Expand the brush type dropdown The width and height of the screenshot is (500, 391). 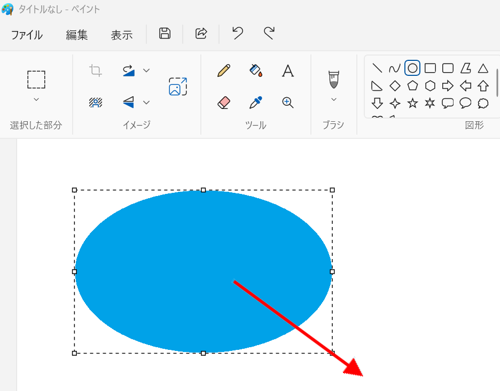tap(334, 99)
